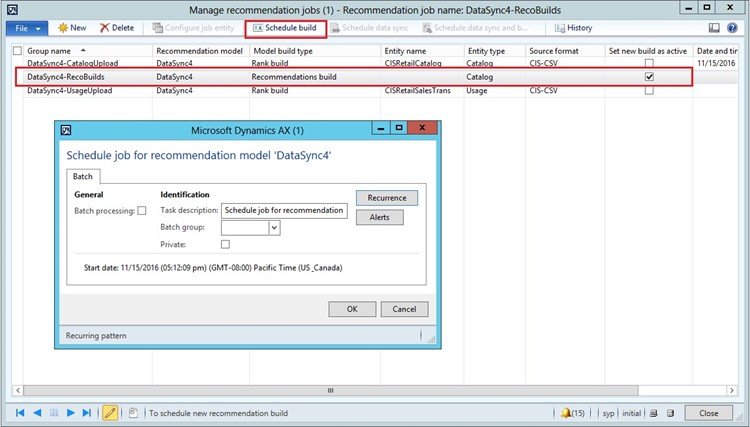Open the Help icon
750x427 pixels.
732,28
